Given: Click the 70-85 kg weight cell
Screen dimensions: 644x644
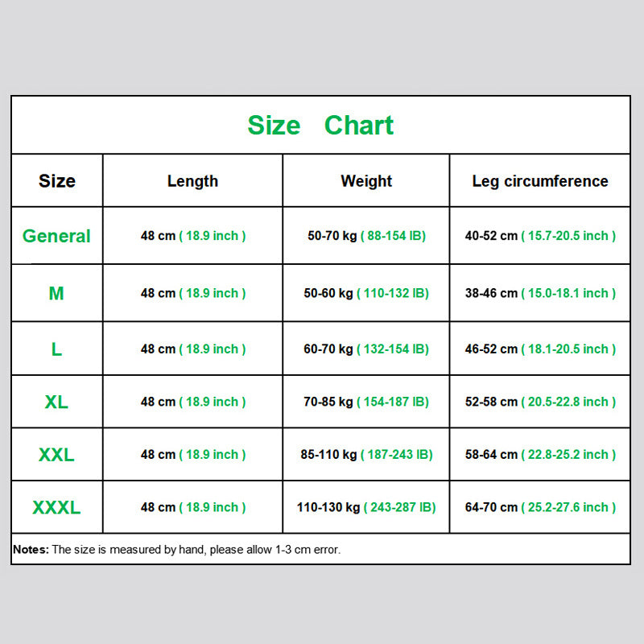Looking at the screenshot, I should (x=366, y=402).
